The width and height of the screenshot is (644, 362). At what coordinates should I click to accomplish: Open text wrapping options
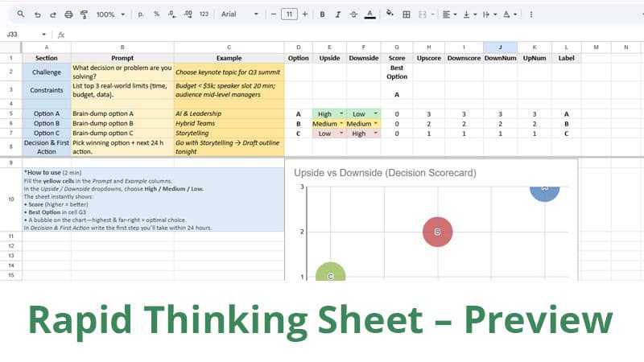pos(490,14)
